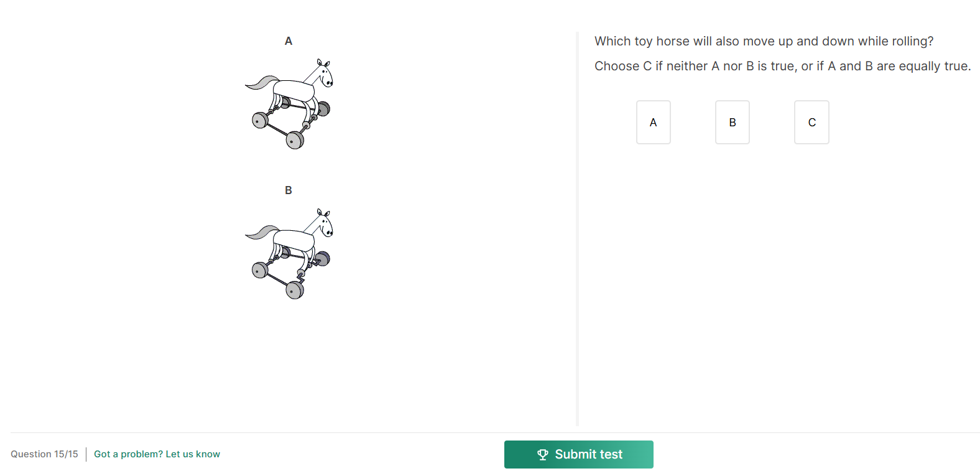Click the left rear wheel of horse A
The height and width of the screenshot is (471, 980).
coord(259,120)
